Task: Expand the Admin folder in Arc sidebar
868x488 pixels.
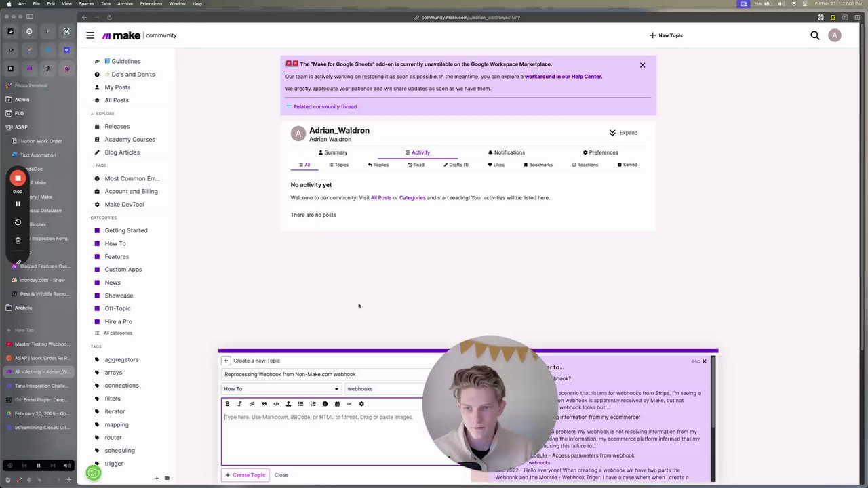Action: (x=22, y=100)
